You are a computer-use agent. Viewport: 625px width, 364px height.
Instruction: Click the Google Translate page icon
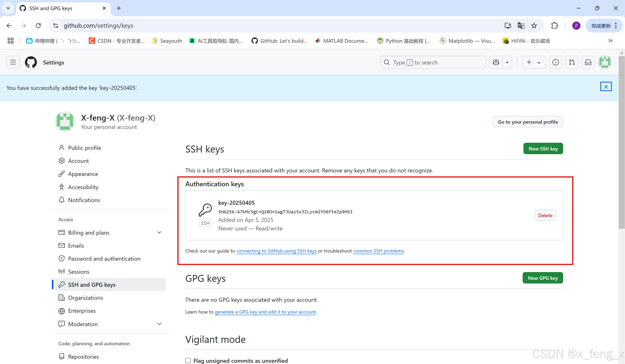[x=521, y=26]
